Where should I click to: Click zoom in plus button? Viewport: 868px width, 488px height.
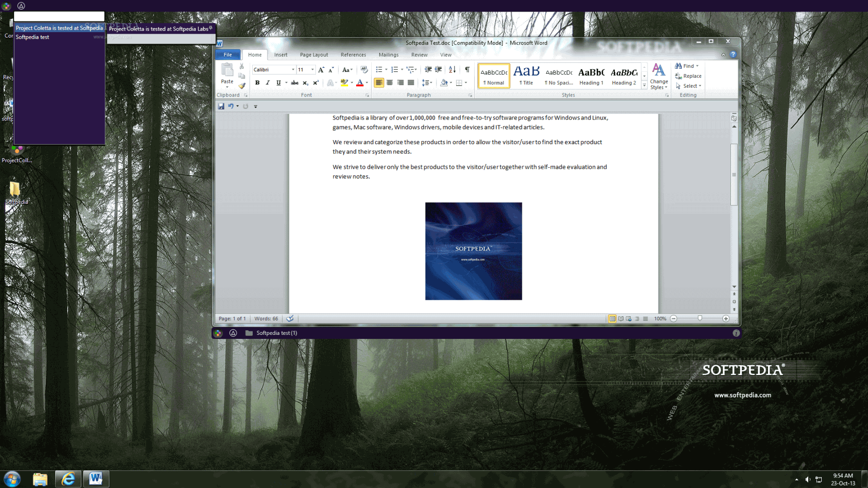[x=726, y=319]
